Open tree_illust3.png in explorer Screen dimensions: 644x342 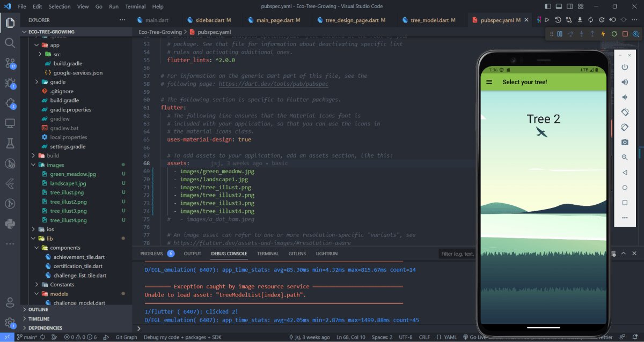(67, 211)
